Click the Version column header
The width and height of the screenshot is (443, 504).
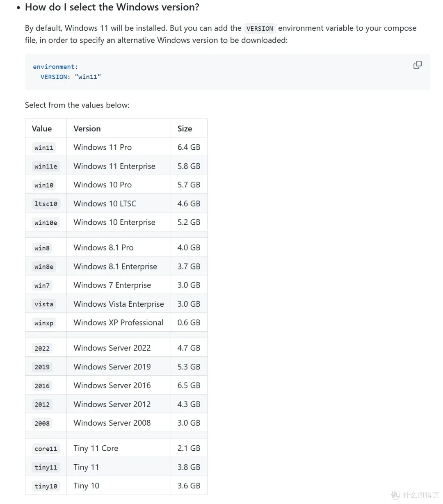119,128
